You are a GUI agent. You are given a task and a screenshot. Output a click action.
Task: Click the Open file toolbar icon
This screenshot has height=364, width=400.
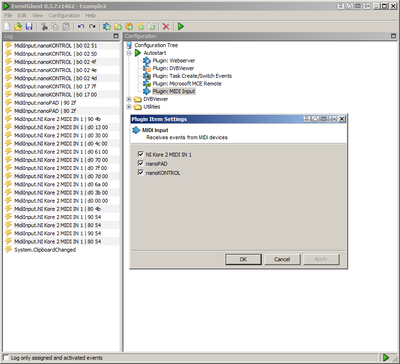tap(18, 26)
